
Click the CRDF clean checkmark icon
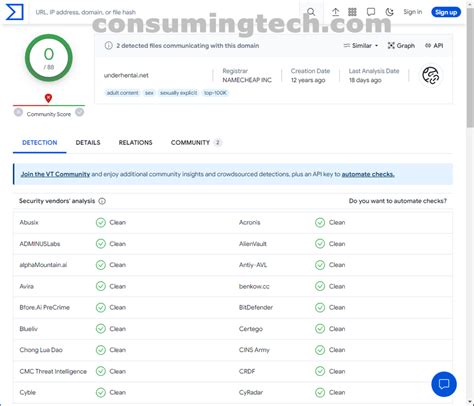pyautogui.click(x=320, y=371)
